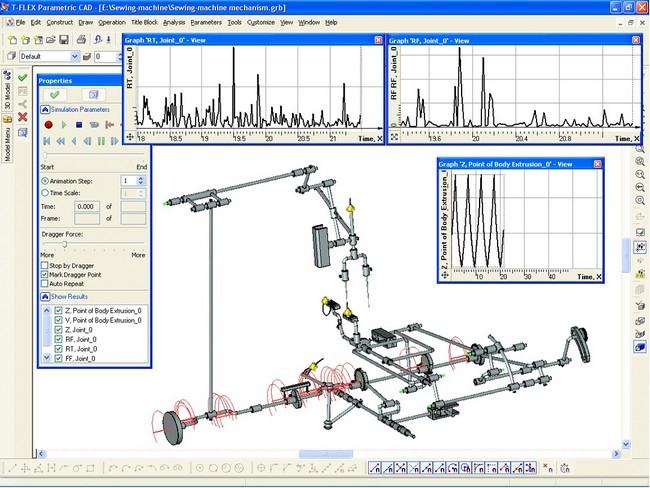Collapse the Show Results section
Screen dimensions: 650x488
coord(45,297)
